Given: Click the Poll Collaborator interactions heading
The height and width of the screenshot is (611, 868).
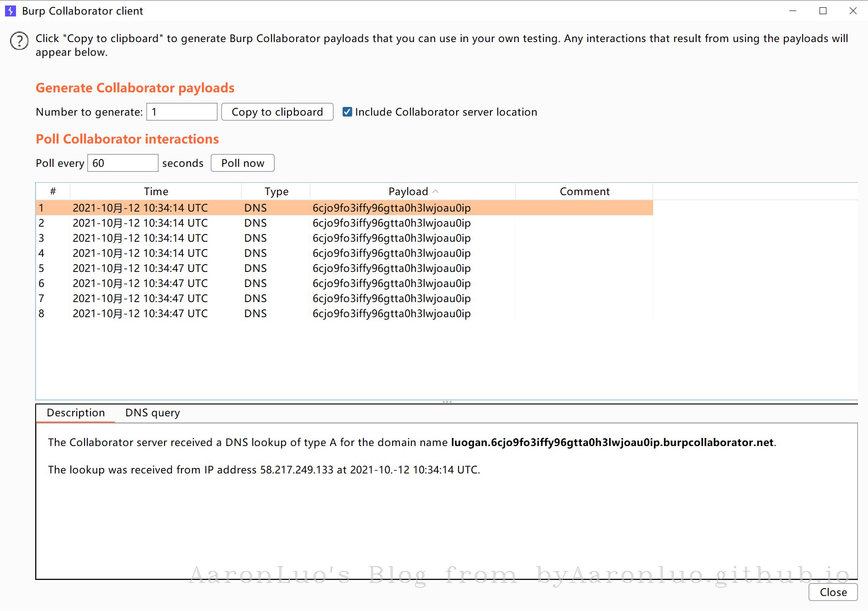Looking at the screenshot, I should (128, 139).
